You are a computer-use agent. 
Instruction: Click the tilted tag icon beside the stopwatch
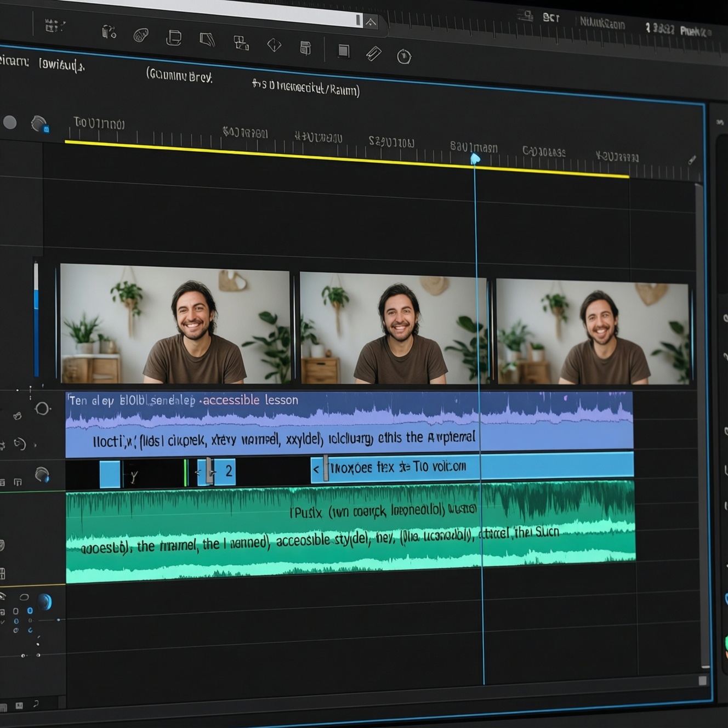374,53
